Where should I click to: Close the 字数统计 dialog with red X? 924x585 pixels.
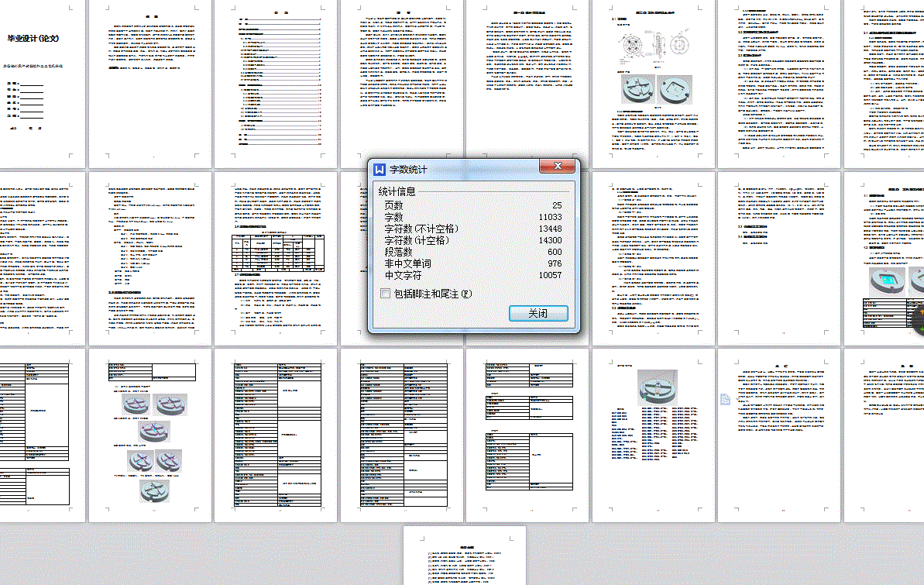pyautogui.click(x=557, y=167)
